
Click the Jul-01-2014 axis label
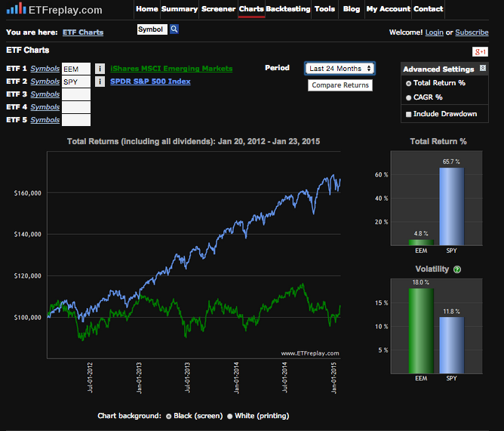[x=284, y=377]
